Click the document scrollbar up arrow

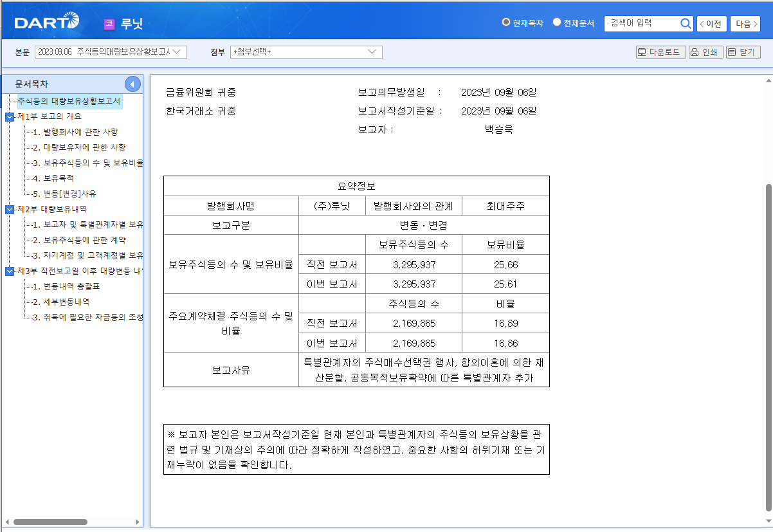[x=768, y=81]
